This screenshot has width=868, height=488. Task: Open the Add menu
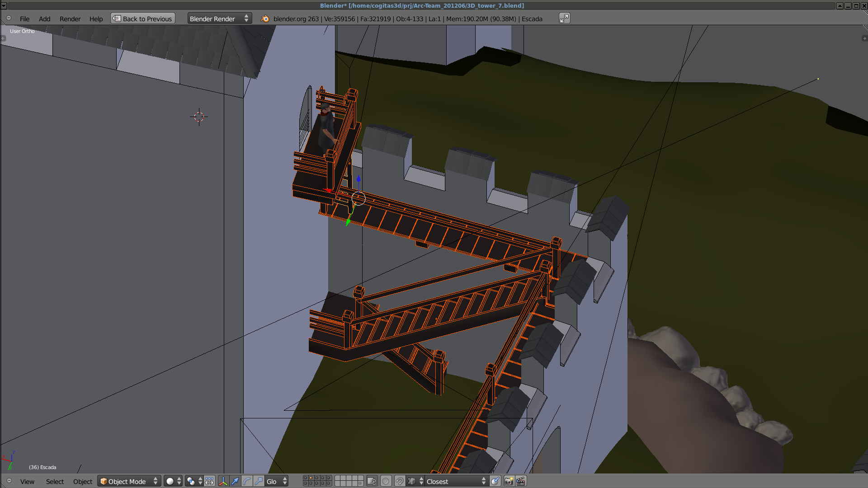tap(44, 19)
